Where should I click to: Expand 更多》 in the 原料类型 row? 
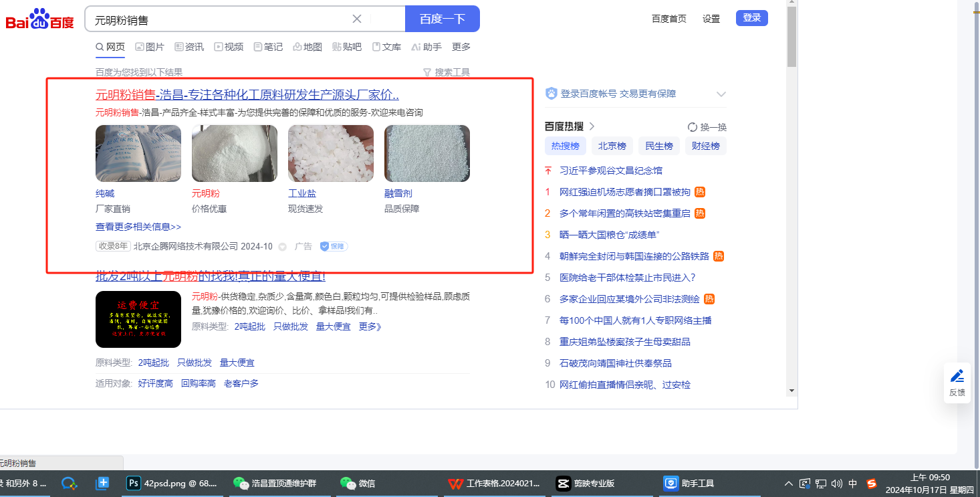pyautogui.click(x=370, y=326)
